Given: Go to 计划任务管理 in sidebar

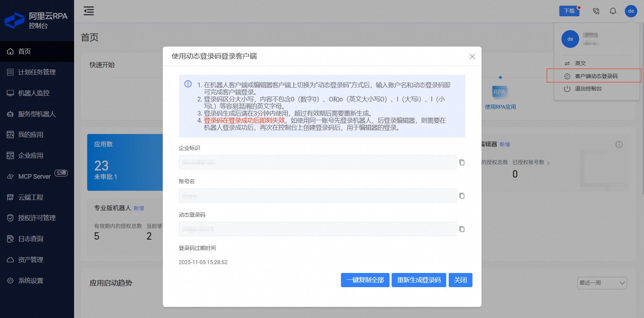Looking at the screenshot, I should point(37,72).
